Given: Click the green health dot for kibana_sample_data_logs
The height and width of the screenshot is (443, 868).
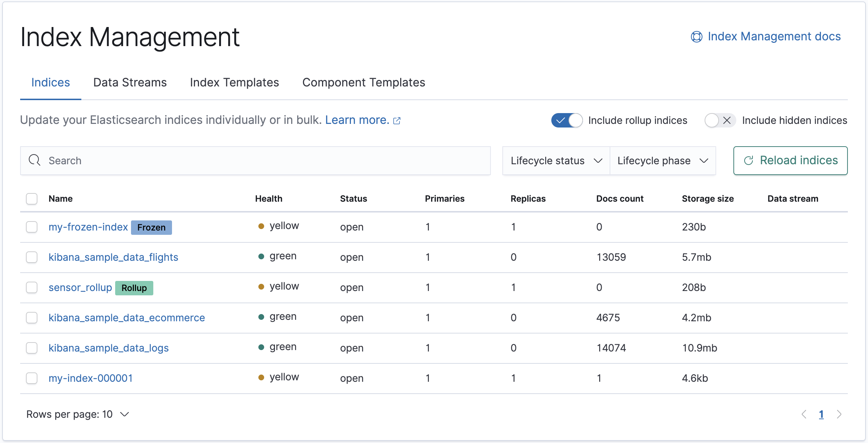Looking at the screenshot, I should tap(261, 347).
